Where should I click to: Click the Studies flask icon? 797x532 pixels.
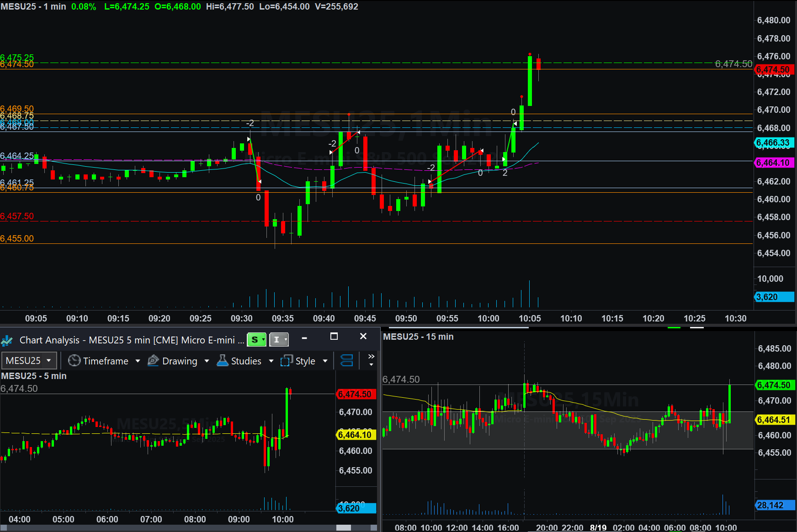click(x=223, y=361)
